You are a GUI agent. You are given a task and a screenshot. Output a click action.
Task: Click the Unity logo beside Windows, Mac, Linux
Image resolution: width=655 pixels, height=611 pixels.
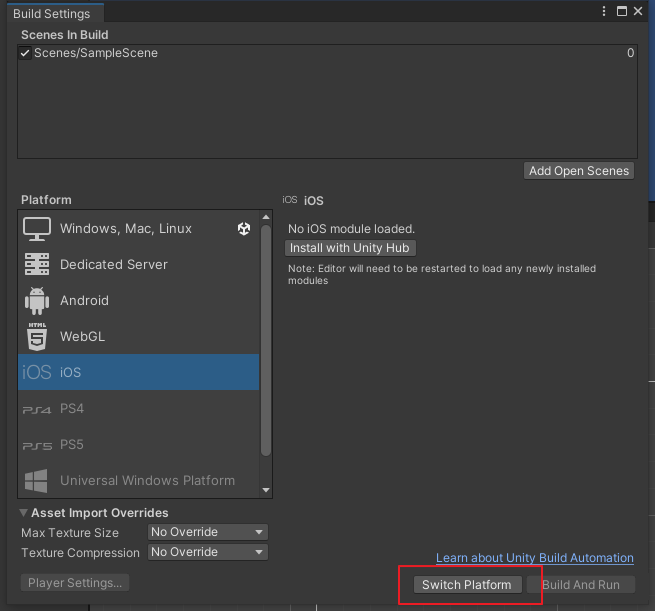(244, 228)
